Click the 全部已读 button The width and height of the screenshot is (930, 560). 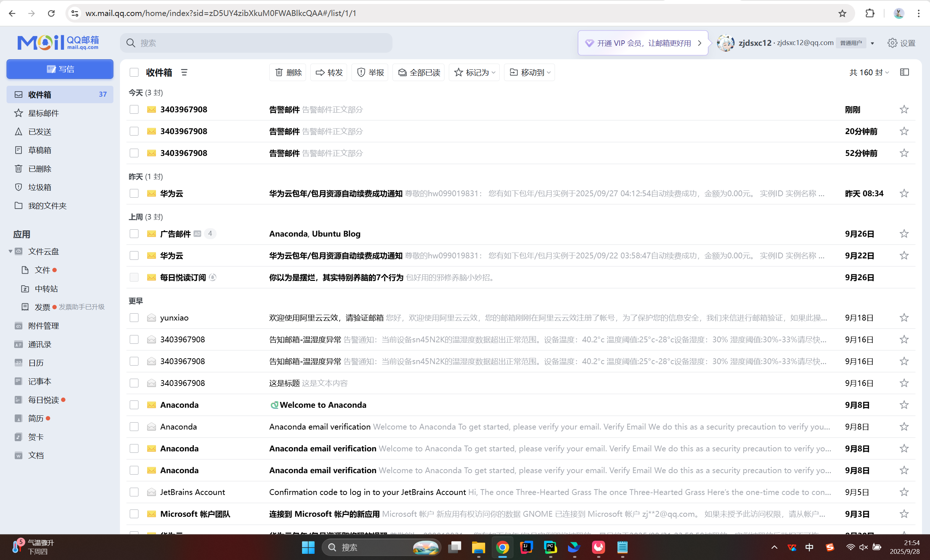click(x=418, y=72)
